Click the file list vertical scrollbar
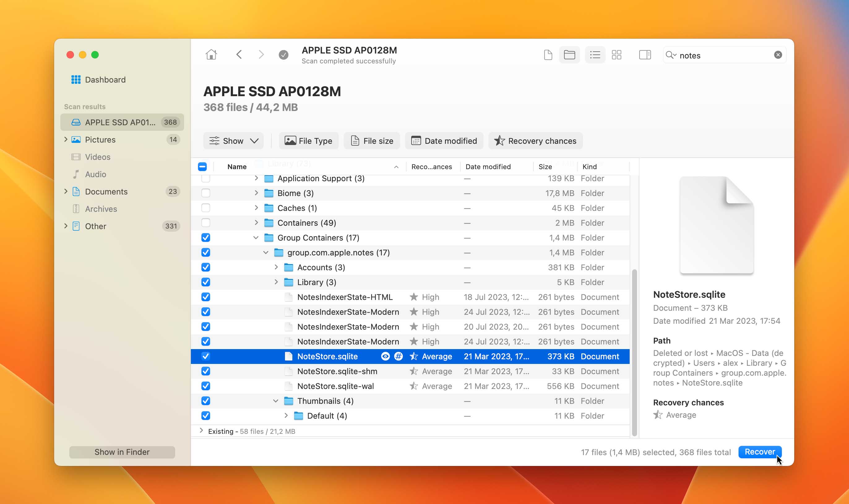Viewport: 849px width, 504px height. (x=634, y=352)
